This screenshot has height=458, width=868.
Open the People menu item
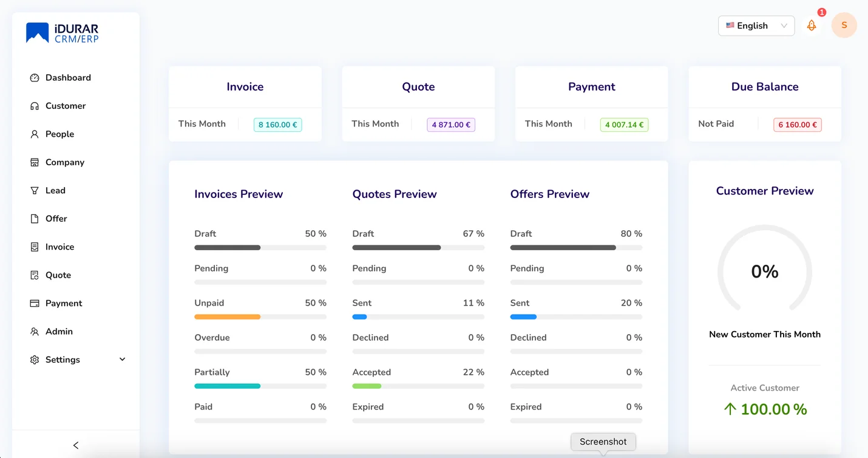click(x=76, y=134)
